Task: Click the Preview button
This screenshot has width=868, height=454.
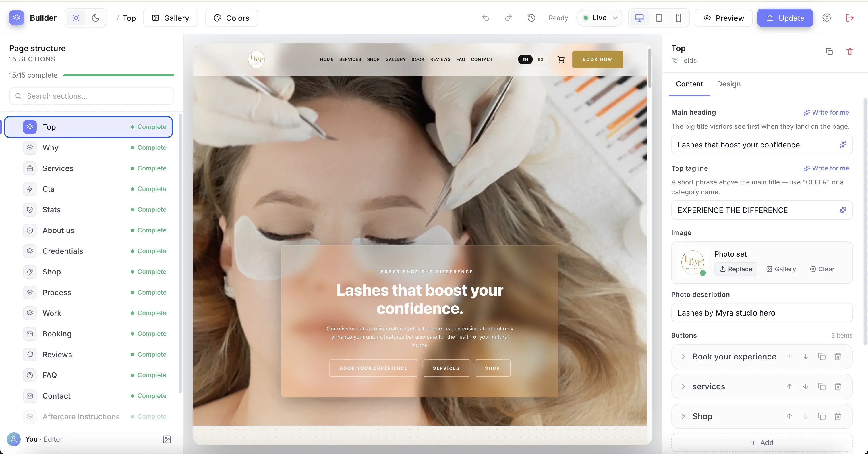Action: 724,18
